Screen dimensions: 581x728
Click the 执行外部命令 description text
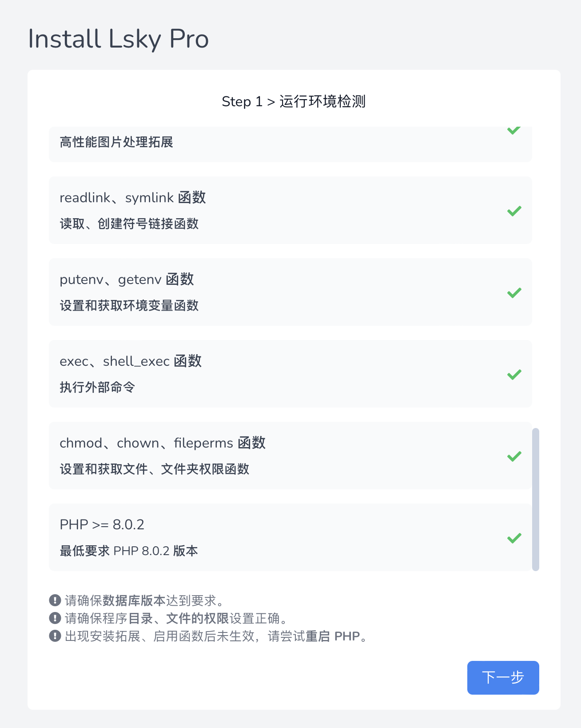[97, 387]
